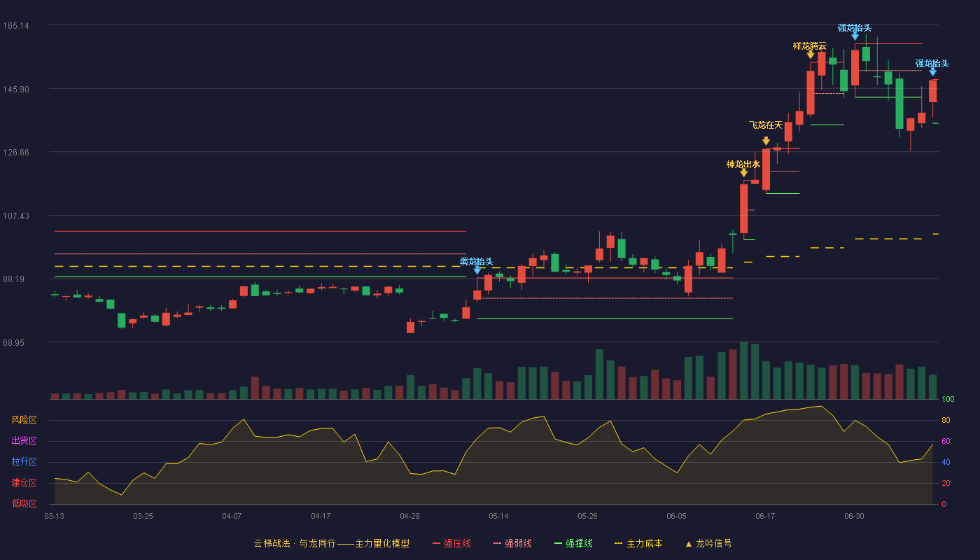The height and width of the screenshot is (560, 980).
Task: Select the 勇龙抬头 signal label
Action: tap(477, 261)
